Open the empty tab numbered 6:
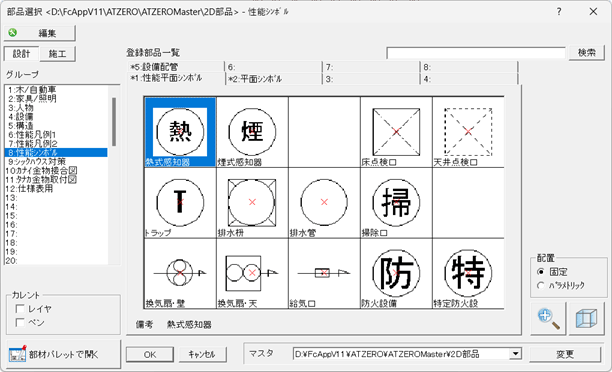This screenshot has width=612, height=372. click(273, 67)
